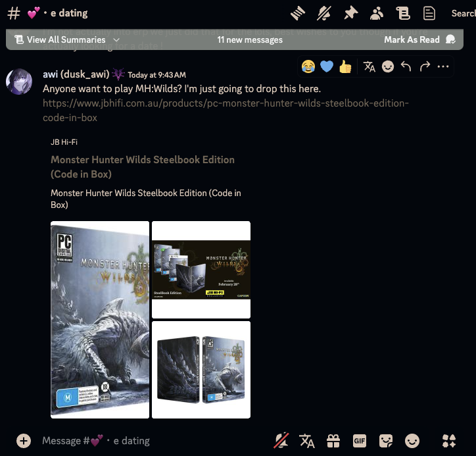The image size is (476, 456).
Task: React with the laughing crying emoji
Action: click(x=308, y=66)
